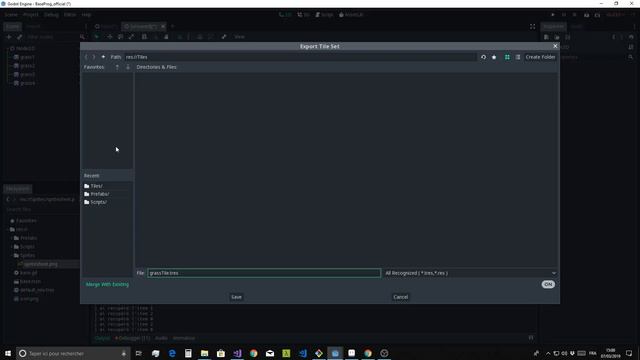
Task: Switch to 2D workspace button
Action: pos(285,15)
